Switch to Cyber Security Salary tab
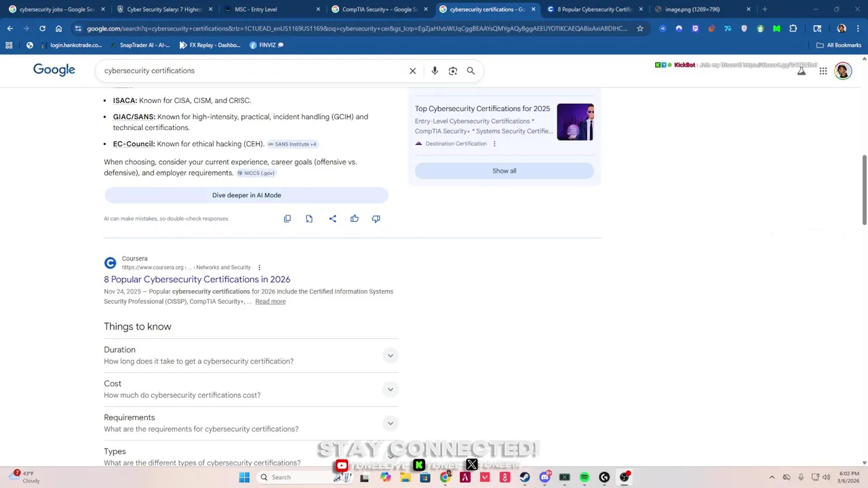Viewport: 868px width, 488px height. coord(164,9)
